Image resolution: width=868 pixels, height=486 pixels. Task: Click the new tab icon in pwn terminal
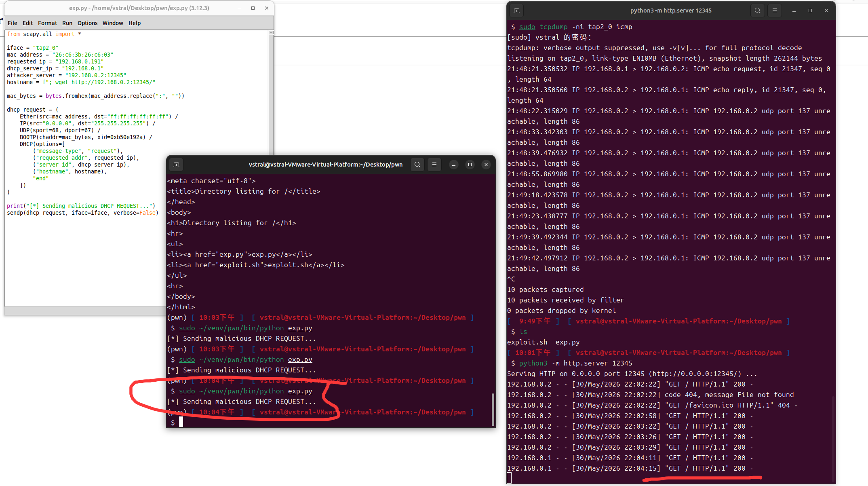(177, 165)
